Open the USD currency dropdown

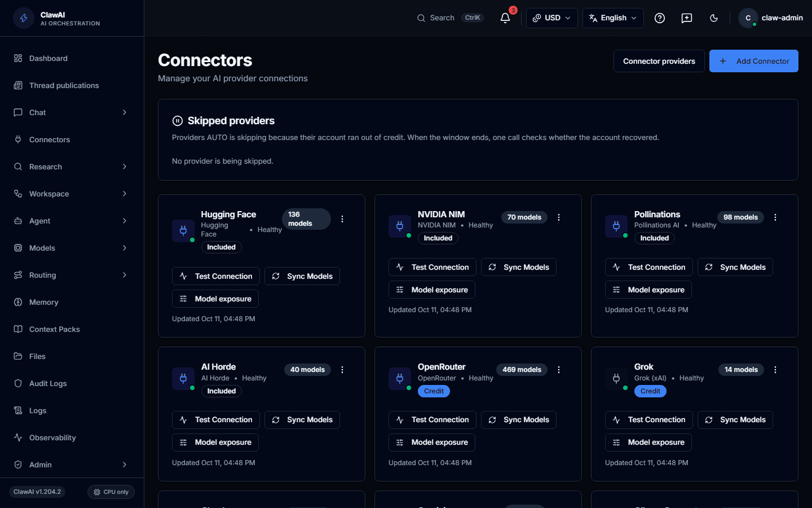point(551,18)
